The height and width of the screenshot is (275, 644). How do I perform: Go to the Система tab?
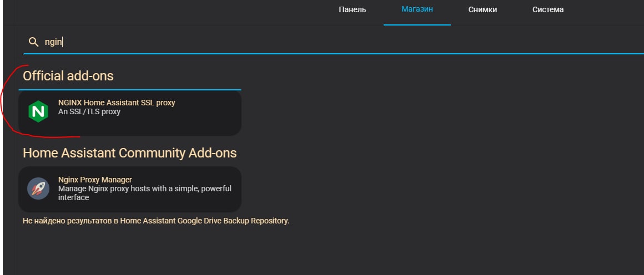(x=548, y=9)
